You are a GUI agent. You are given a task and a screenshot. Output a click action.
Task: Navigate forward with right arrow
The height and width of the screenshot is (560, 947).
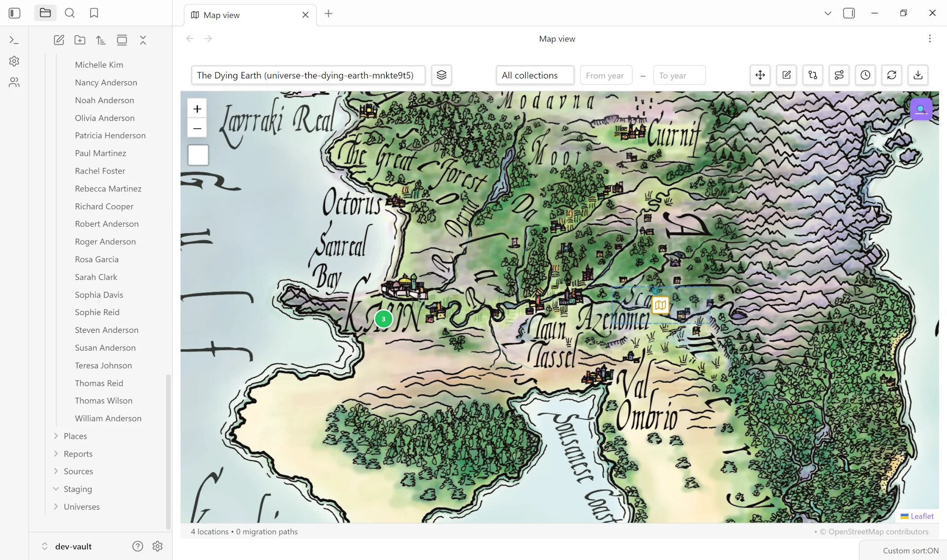click(x=208, y=38)
